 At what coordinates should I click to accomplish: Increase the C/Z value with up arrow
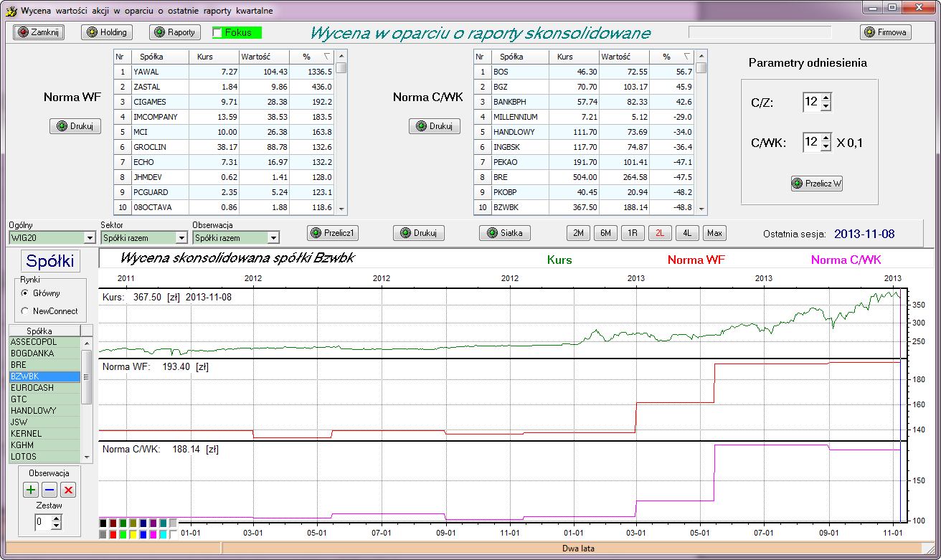coord(826,98)
